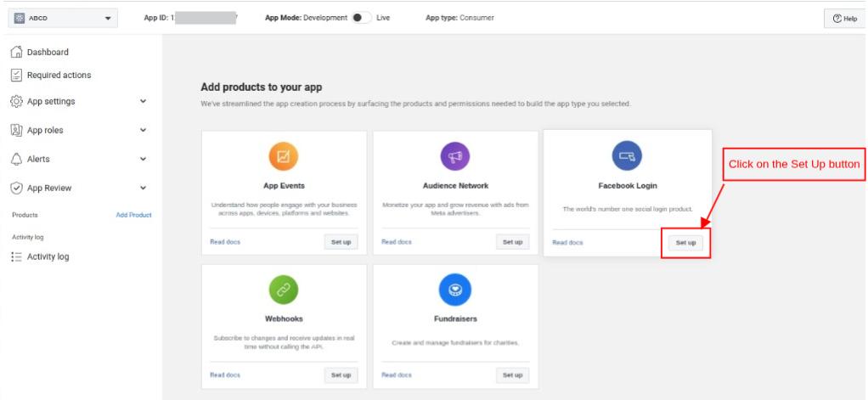Screen dimensions: 868x400
Task: Expand App Review chevron
Action: pyautogui.click(x=144, y=188)
